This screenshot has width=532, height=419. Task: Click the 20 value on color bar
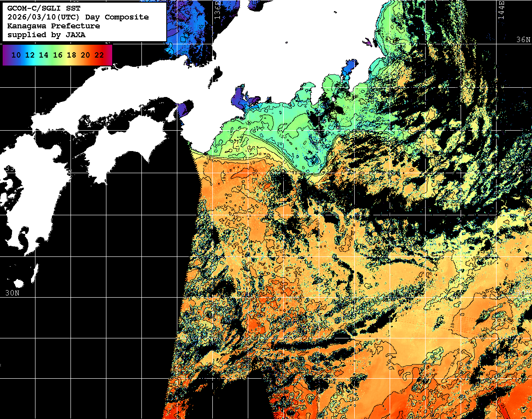pos(85,55)
